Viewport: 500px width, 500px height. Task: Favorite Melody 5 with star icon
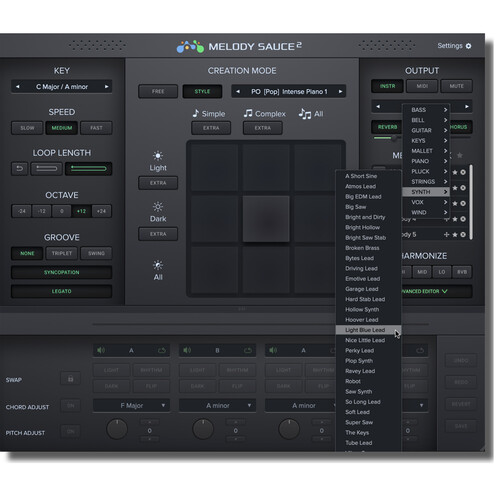click(x=455, y=235)
